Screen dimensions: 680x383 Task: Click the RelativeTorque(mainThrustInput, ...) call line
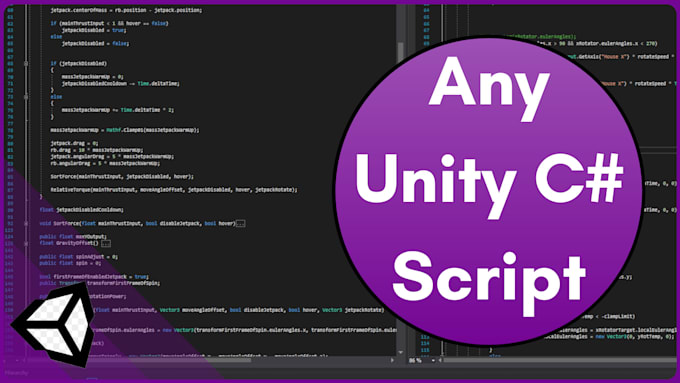coord(174,190)
